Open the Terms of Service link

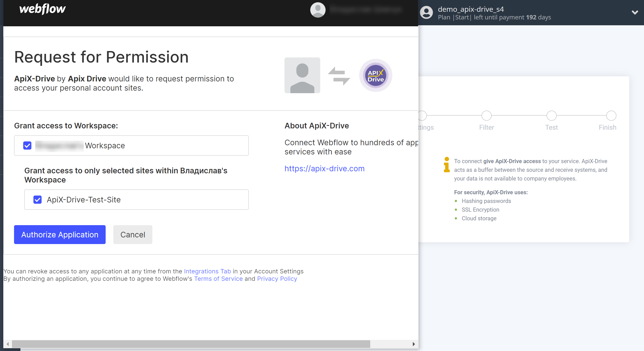(218, 279)
